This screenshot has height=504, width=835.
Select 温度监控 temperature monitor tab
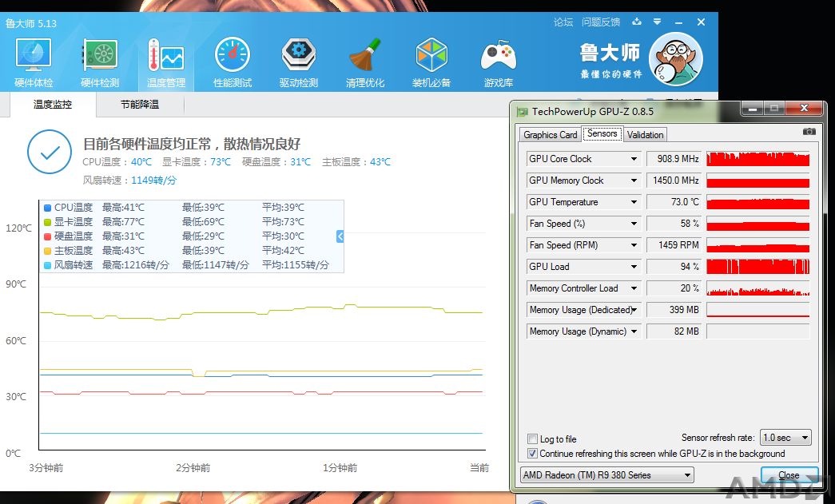[x=52, y=105]
